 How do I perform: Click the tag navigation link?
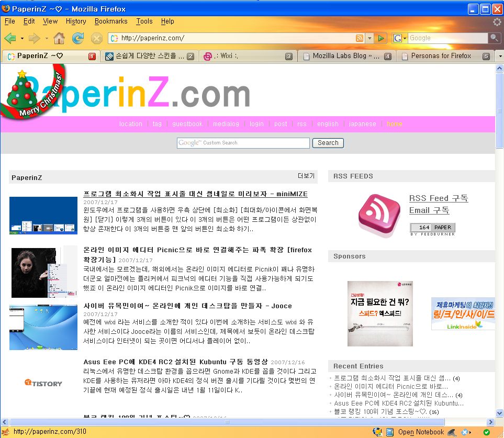157,124
